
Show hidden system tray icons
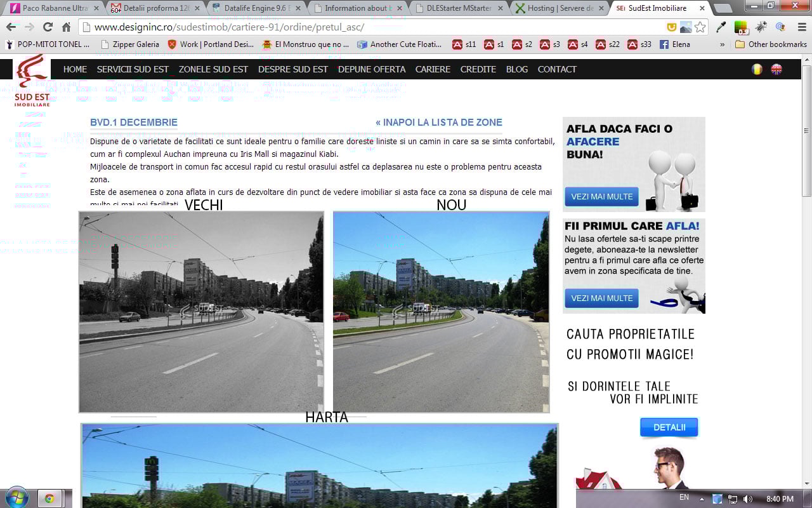[702, 499]
